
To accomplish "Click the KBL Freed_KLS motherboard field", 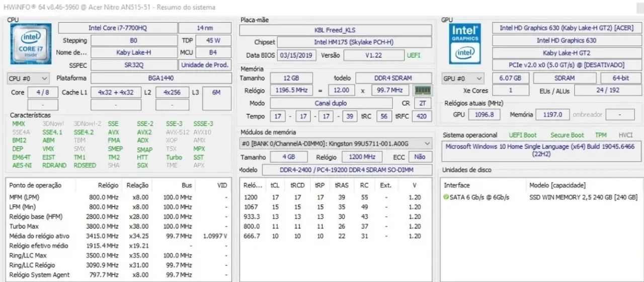I will click(x=336, y=30).
